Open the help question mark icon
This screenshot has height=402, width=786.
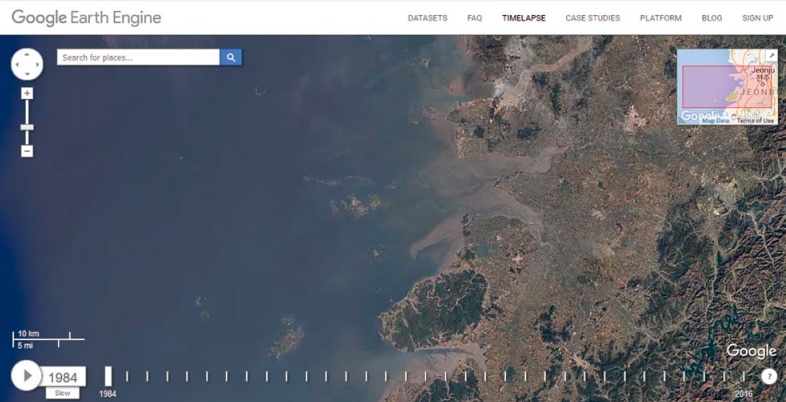pyautogui.click(x=769, y=376)
